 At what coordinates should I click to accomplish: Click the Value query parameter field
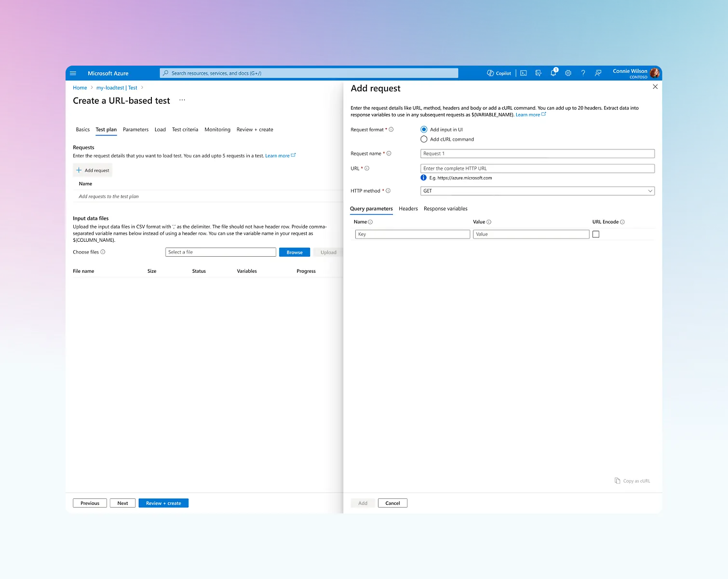click(531, 234)
